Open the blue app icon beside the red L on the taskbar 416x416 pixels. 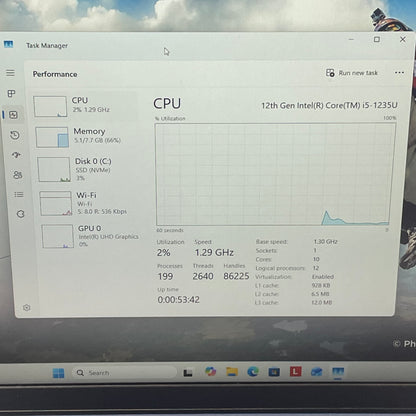(316, 371)
